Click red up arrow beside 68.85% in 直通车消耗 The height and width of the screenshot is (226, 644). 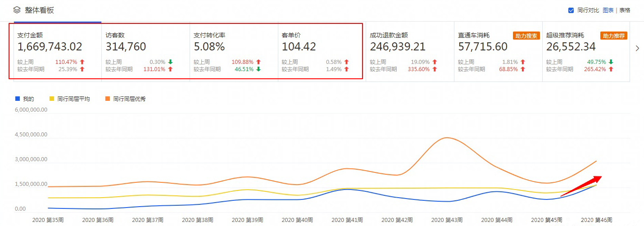coord(523,69)
